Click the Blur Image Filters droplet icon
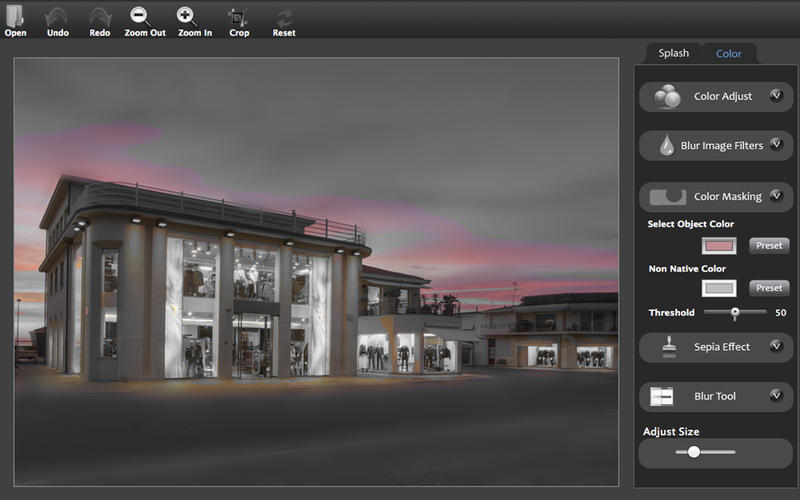The image size is (800, 500). (667, 146)
